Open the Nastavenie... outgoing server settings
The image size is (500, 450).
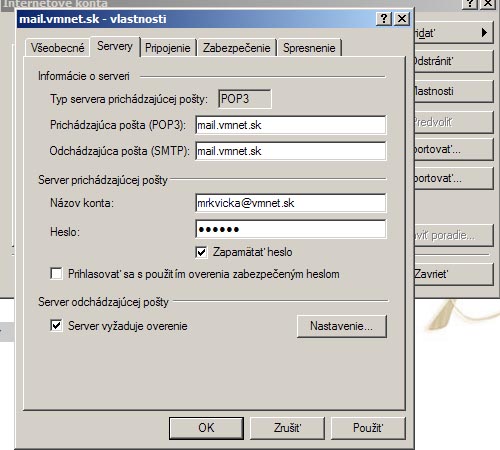point(342,326)
